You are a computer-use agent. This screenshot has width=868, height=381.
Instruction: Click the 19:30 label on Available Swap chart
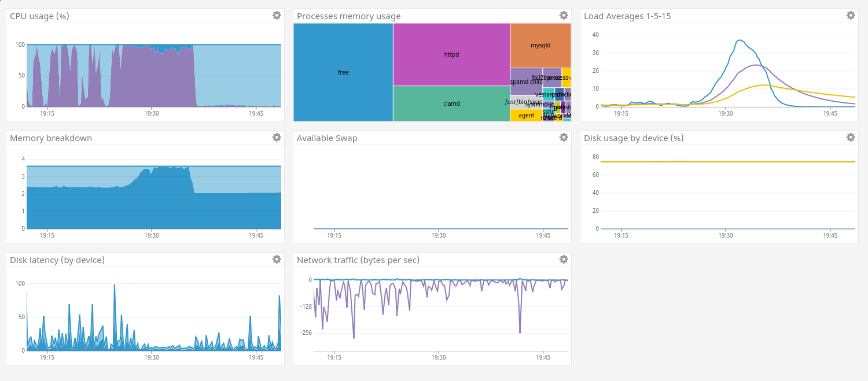point(439,235)
